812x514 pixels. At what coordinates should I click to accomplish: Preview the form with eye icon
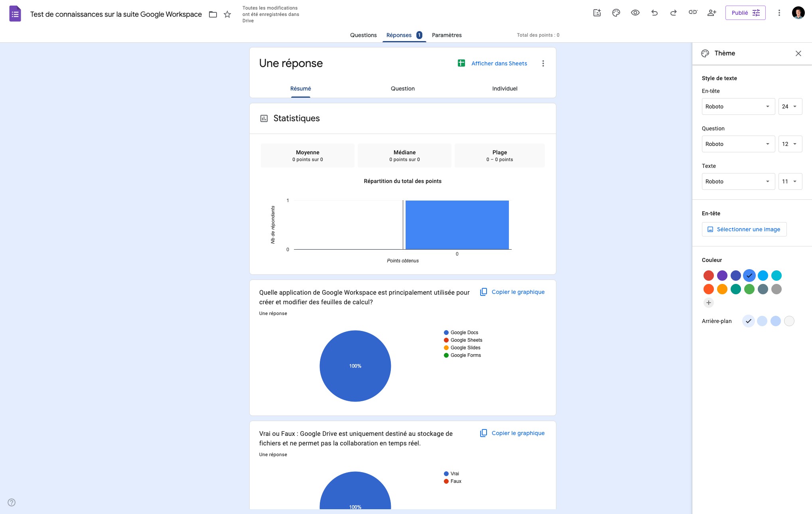point(635,13)
